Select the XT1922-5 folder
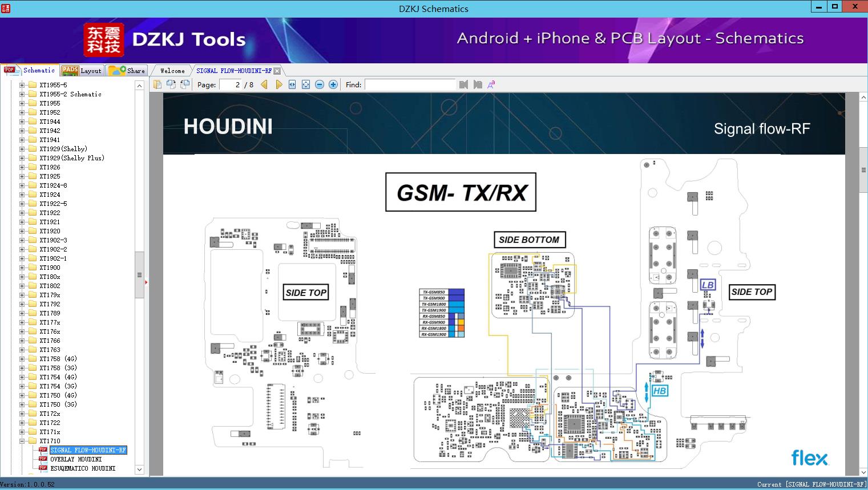The image size is (868, 490). click(53, 204)
